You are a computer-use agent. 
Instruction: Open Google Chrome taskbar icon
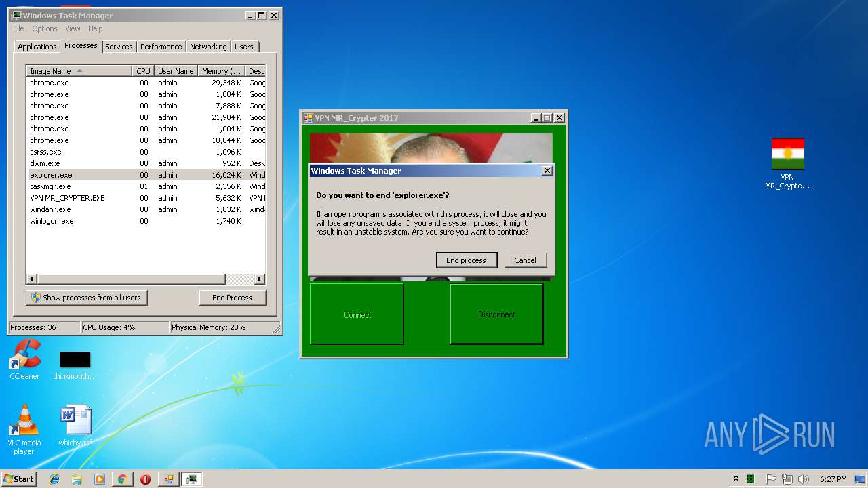click(x=122, y=479)
